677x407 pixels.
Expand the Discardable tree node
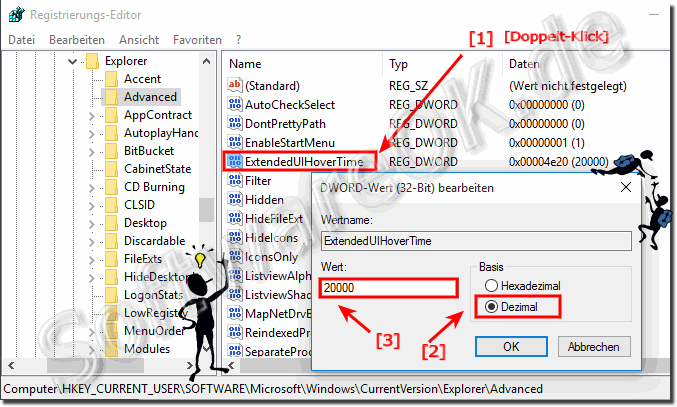point(91,242)
